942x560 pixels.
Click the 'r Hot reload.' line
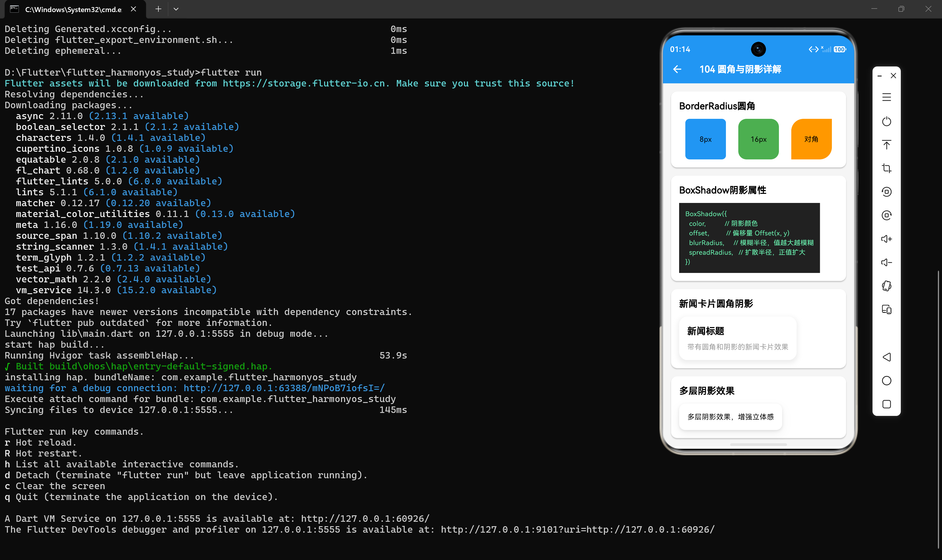coord(41,442)
